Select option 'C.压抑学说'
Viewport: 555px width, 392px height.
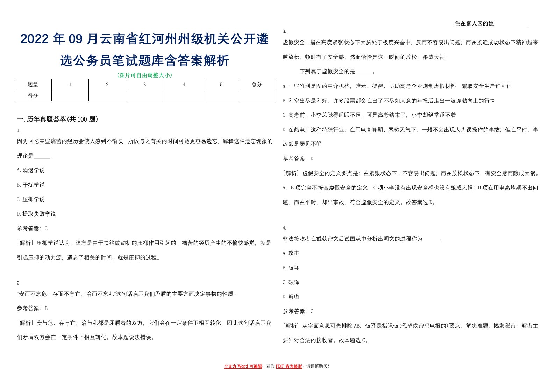[x=31, y=199]
